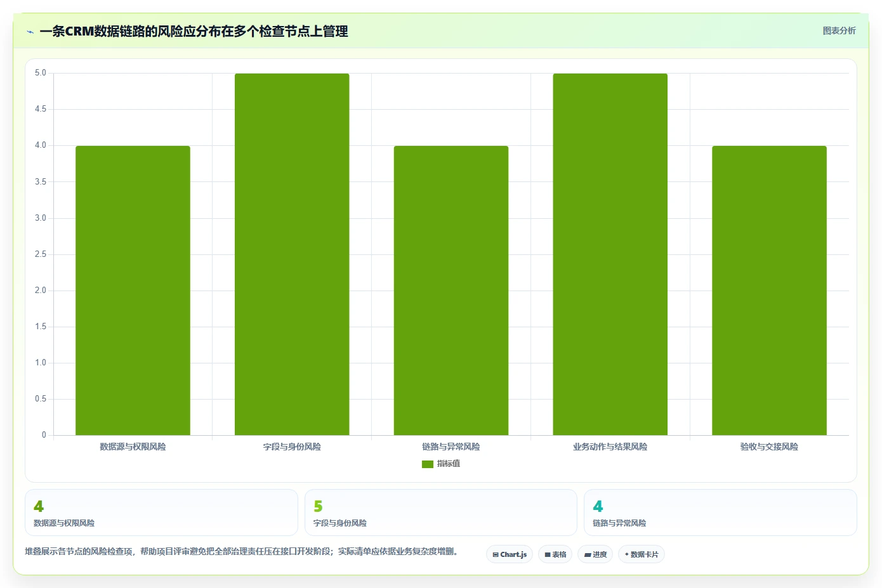Click the 业务动作与结果风险 x-axis label

click(610, 447)
